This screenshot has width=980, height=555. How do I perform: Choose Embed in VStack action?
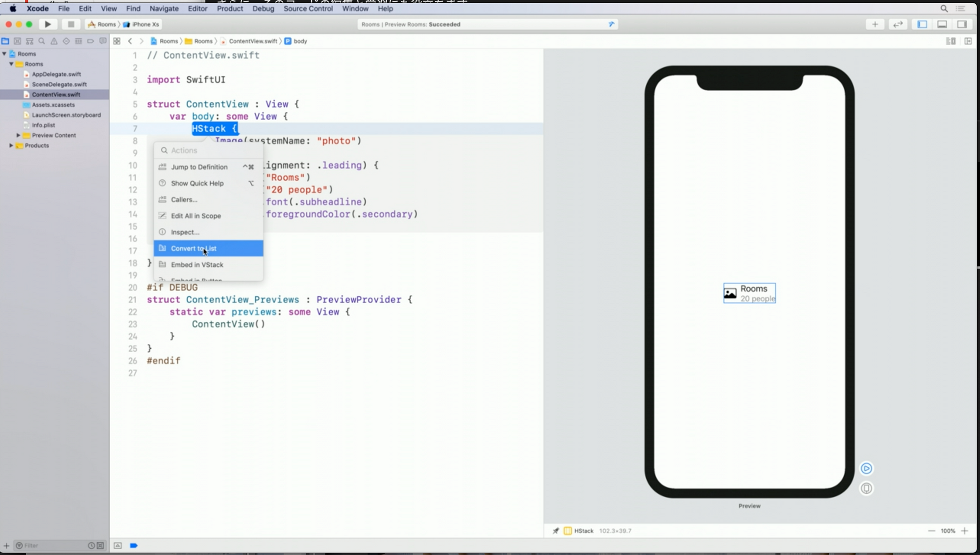(x=197, y=265)
